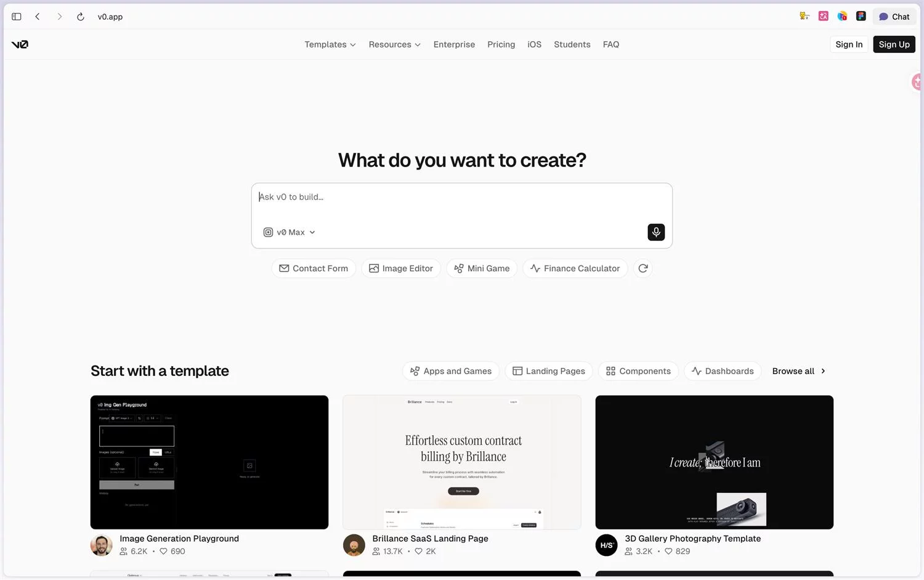The image size is (924, 580).
Task: Go to the Enterprise page
Action: coord(454,44)
